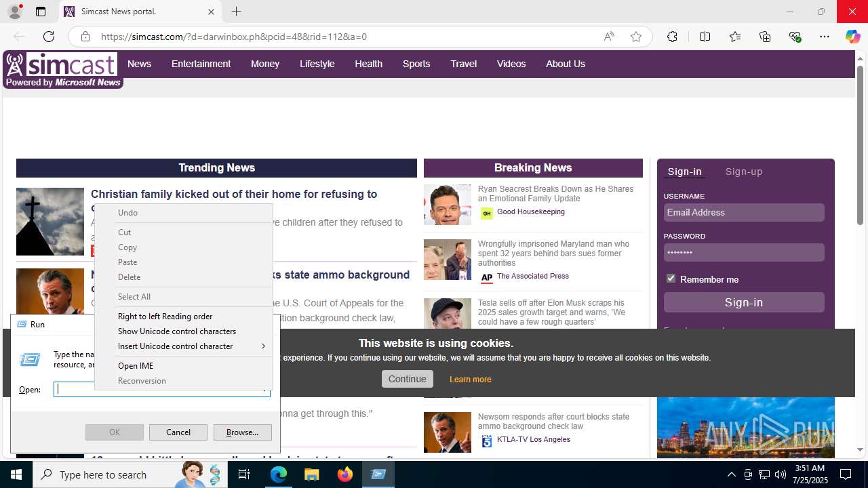Viewport: 868px width, 488px height.
Task: Open Tesla sells off article
Action: [x=551, y=312]
